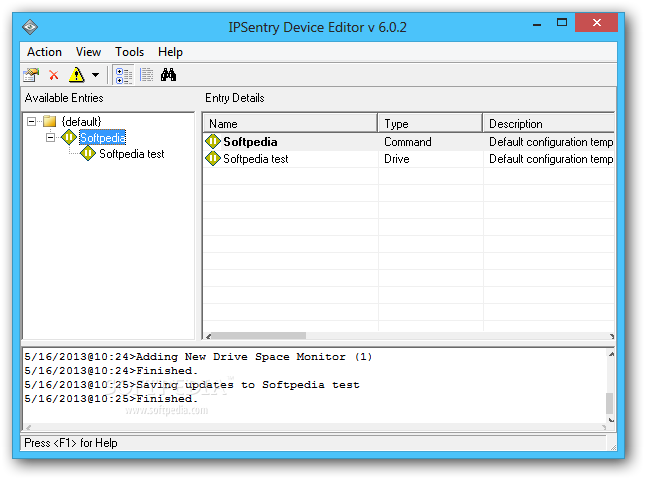The width and height of the screenshot is (645, 479).
Task: Open the View menu
Action: [x=88, y=52]
